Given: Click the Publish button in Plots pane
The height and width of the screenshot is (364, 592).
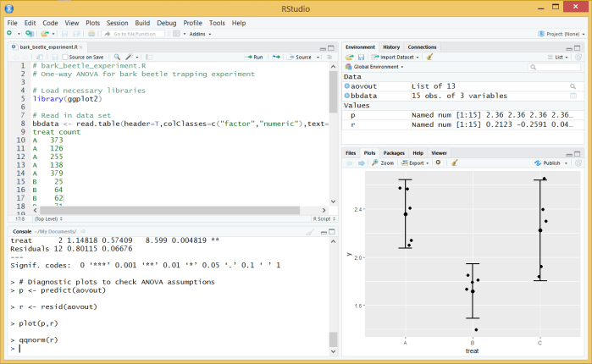Looking at the screenshot, I should (x=547, y=163).
